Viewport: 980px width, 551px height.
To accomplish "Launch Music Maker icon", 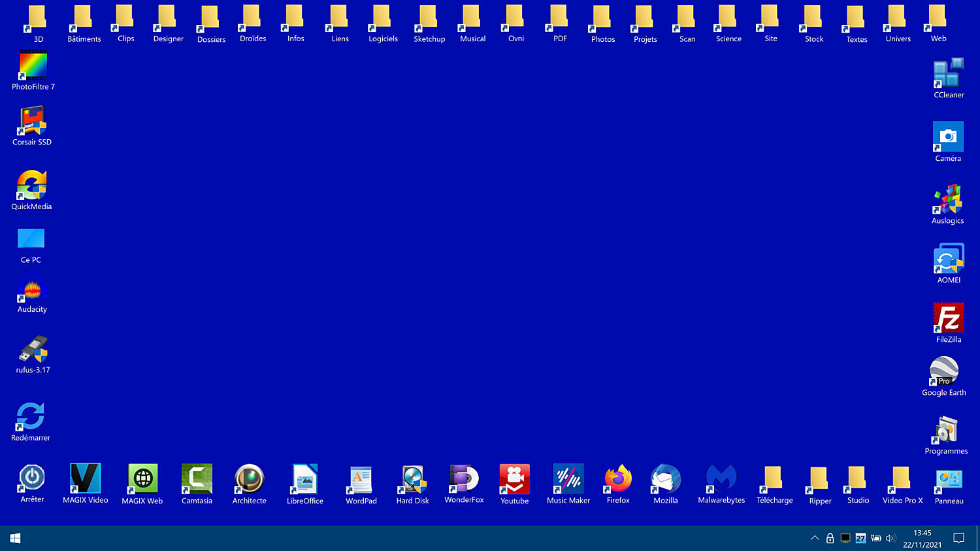I will 568,479.
